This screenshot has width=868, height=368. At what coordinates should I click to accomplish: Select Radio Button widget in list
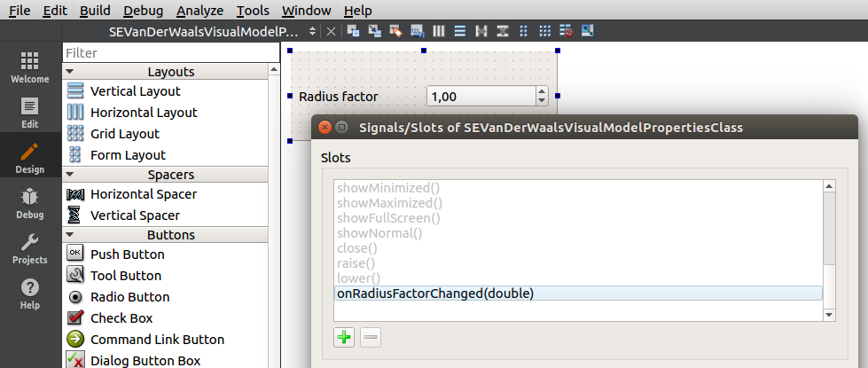tap(129, 297)
